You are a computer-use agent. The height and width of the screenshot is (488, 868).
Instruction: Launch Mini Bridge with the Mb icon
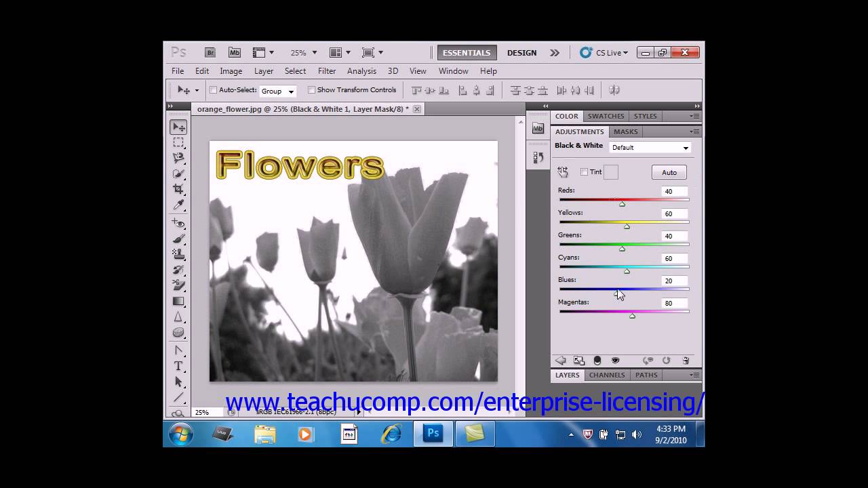[235, 52]
